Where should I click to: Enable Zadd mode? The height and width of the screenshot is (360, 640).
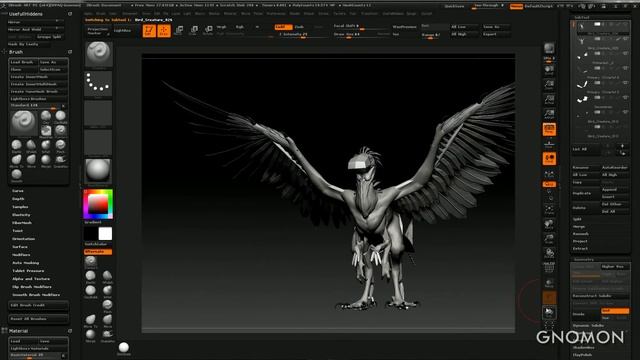[x=283, y=27]
